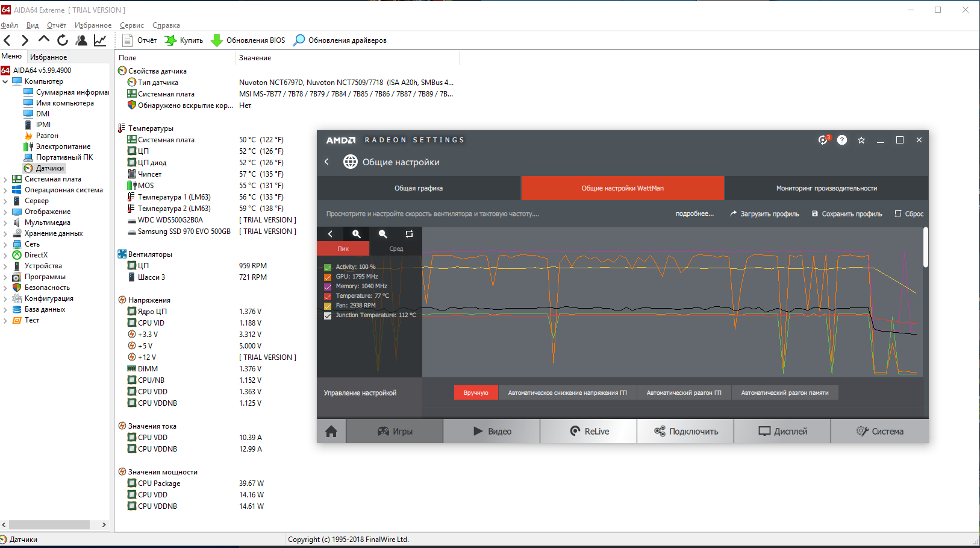
Task: Click Загрузить профиль
Action: (x=764, y=213)
